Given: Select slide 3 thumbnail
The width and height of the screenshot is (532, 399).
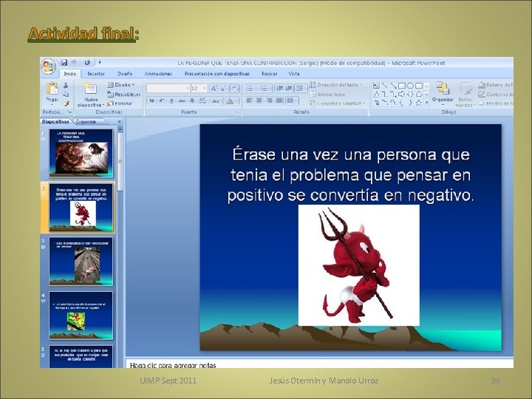Looking at the screenshot, I should (81, 261).
